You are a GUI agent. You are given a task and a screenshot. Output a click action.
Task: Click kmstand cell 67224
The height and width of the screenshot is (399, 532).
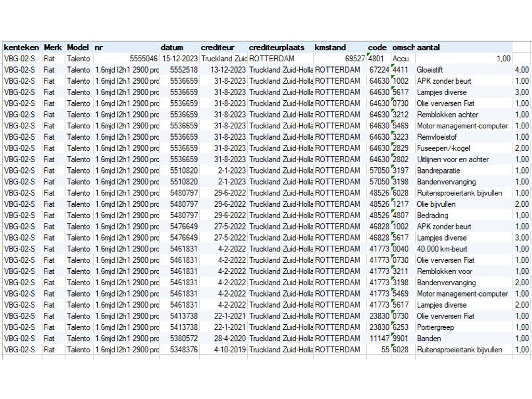pyautogui.click(x=379, y=70)
